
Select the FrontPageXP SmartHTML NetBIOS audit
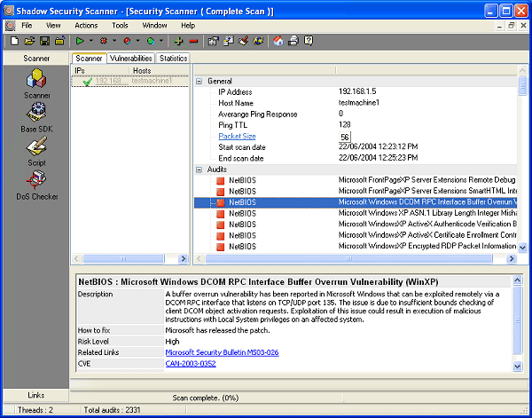356,191
